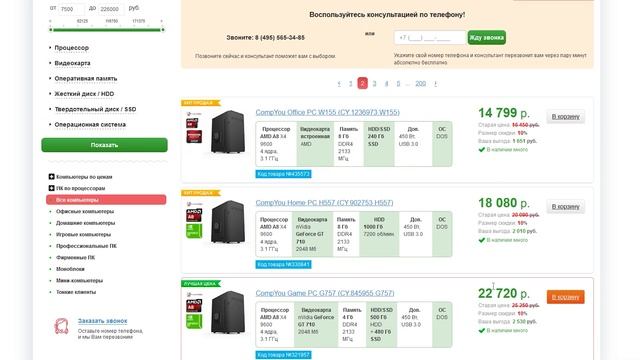Click product code №338841 tag

284,264
